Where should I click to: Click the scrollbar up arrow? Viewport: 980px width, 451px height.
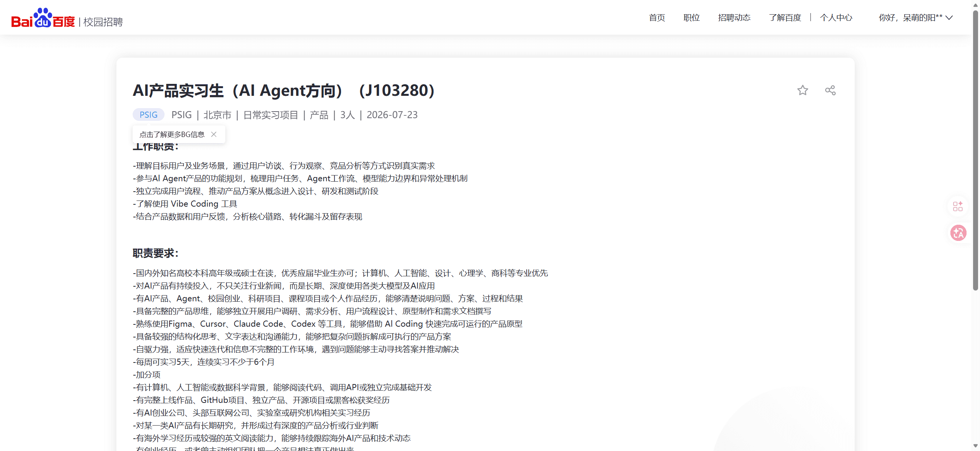(x=975, y=5)
